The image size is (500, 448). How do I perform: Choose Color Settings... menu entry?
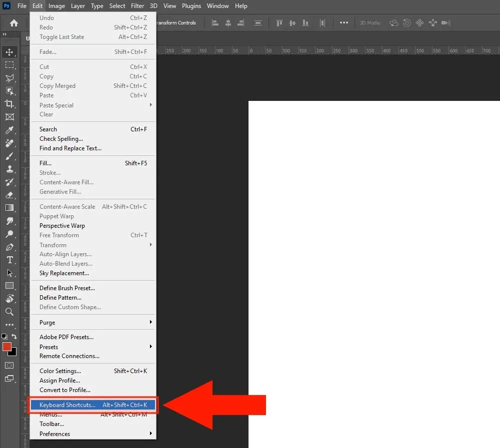click(93, 371)
